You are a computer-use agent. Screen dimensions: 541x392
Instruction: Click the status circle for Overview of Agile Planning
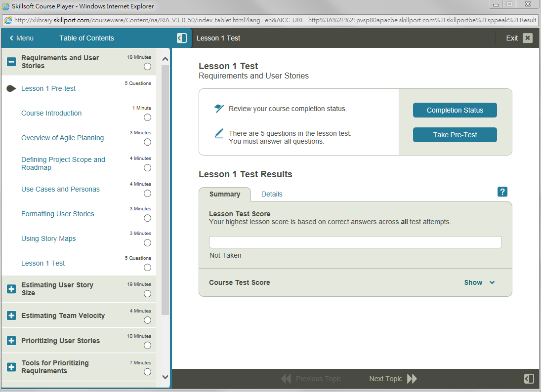pyautogui.click(x=147, y=142)
